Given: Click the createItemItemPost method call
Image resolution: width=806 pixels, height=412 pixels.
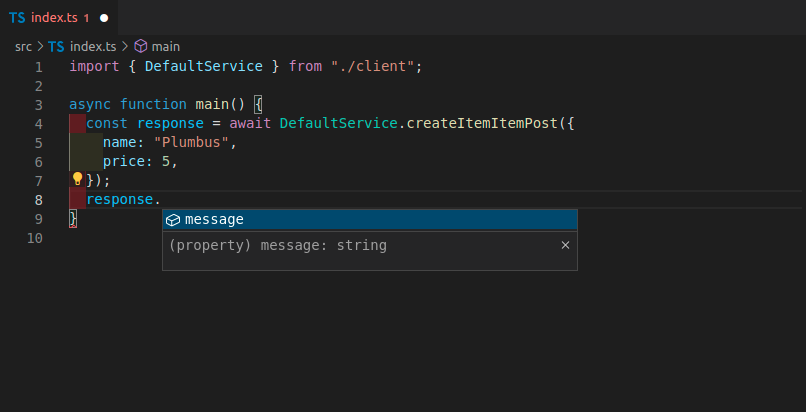Looking at the screenshot, I should 483,124.
